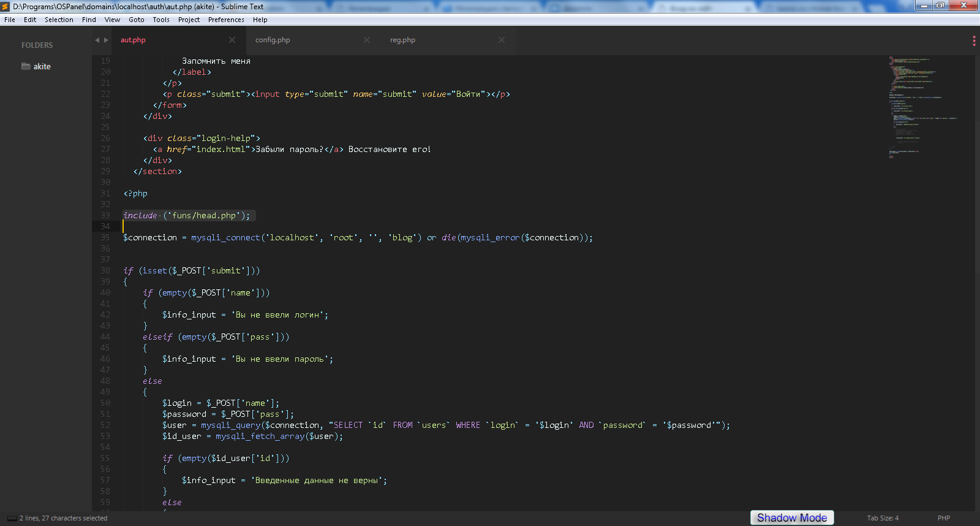Screen dimensions: 980x526
Task: Switch to the reg.php tab
Action: point(402,40)
